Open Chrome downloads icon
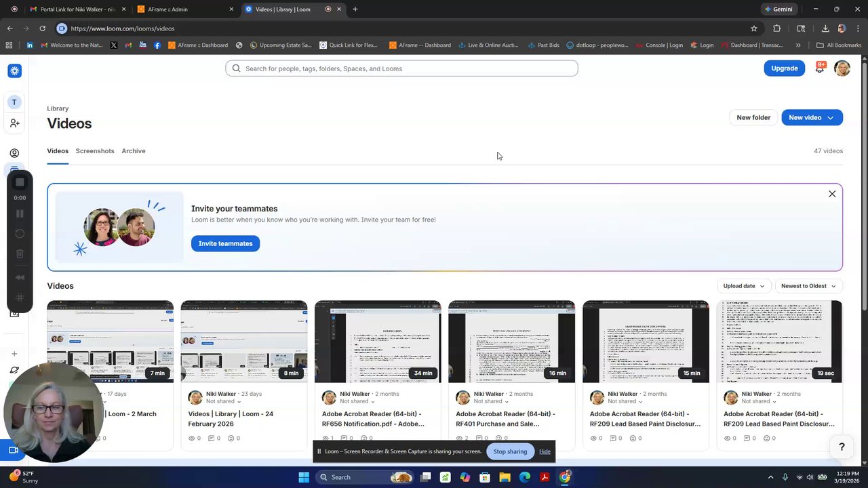The image size is (868, 488). point(825,28)
